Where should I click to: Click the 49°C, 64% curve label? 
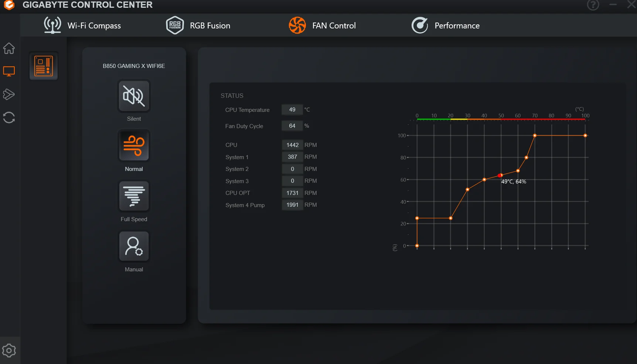point(514,182)
